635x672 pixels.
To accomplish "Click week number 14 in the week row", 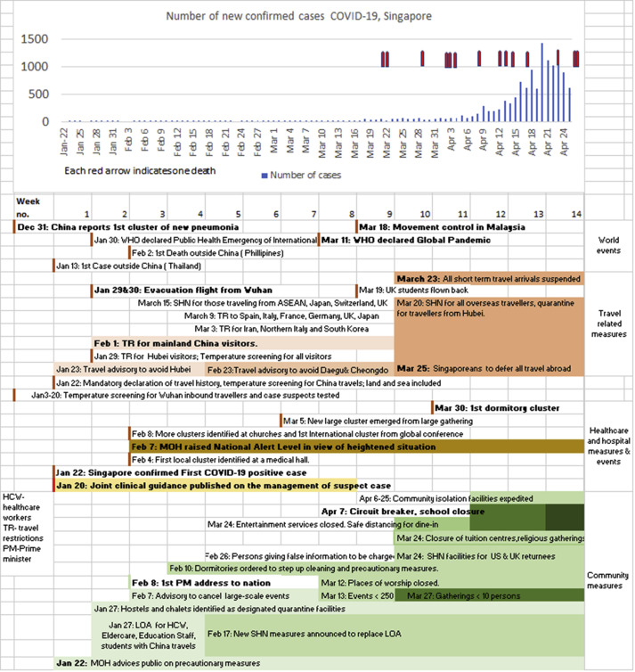I will (576, 215).
